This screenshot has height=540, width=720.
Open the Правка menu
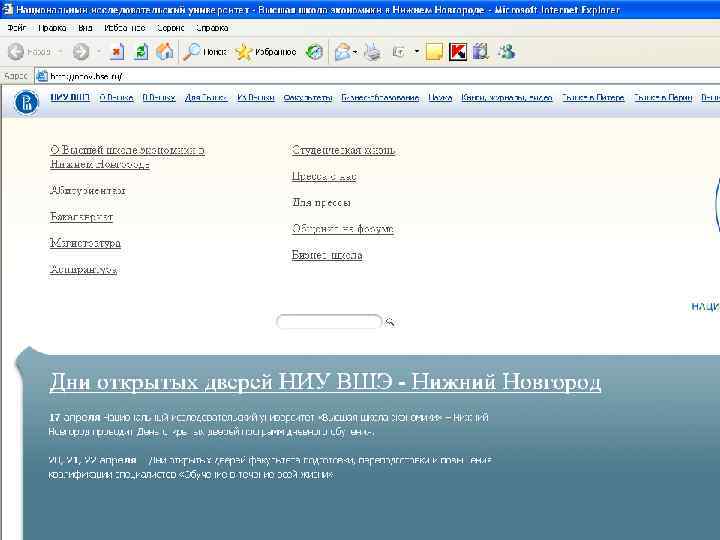(x=52, y=28)
